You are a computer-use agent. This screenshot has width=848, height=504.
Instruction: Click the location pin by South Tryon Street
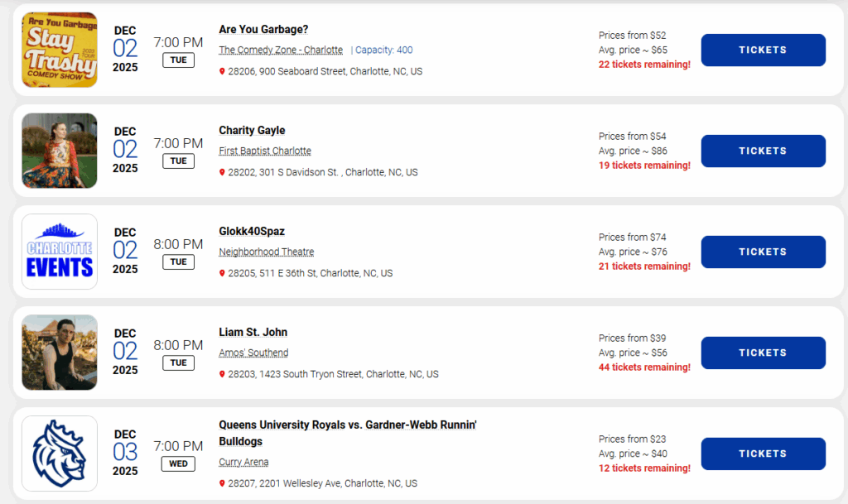(222, 375)
